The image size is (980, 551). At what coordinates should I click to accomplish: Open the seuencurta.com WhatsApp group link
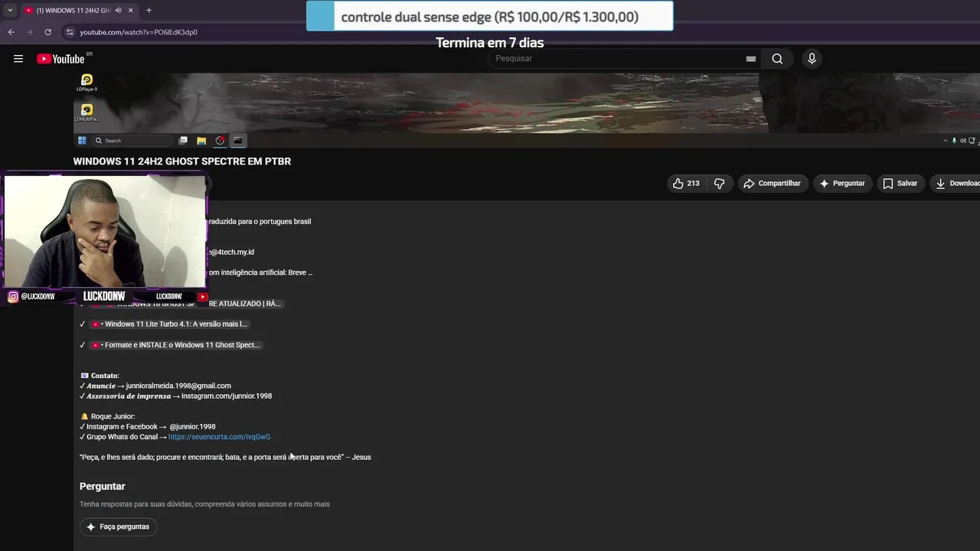(x=219, y=437)
